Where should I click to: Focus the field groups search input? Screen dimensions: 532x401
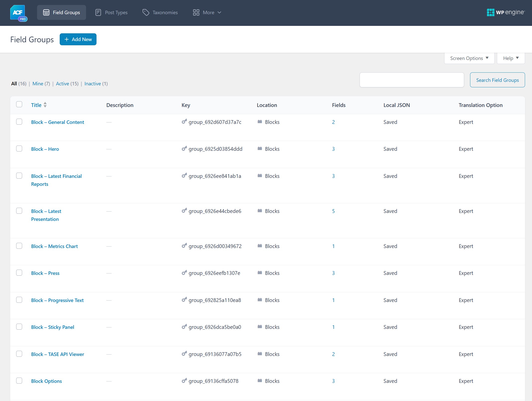[411, 80]
